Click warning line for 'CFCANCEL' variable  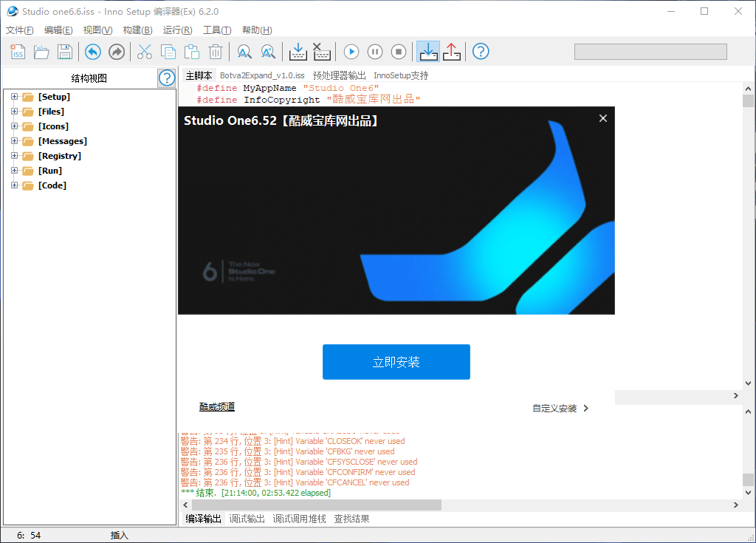pos(295,482)
